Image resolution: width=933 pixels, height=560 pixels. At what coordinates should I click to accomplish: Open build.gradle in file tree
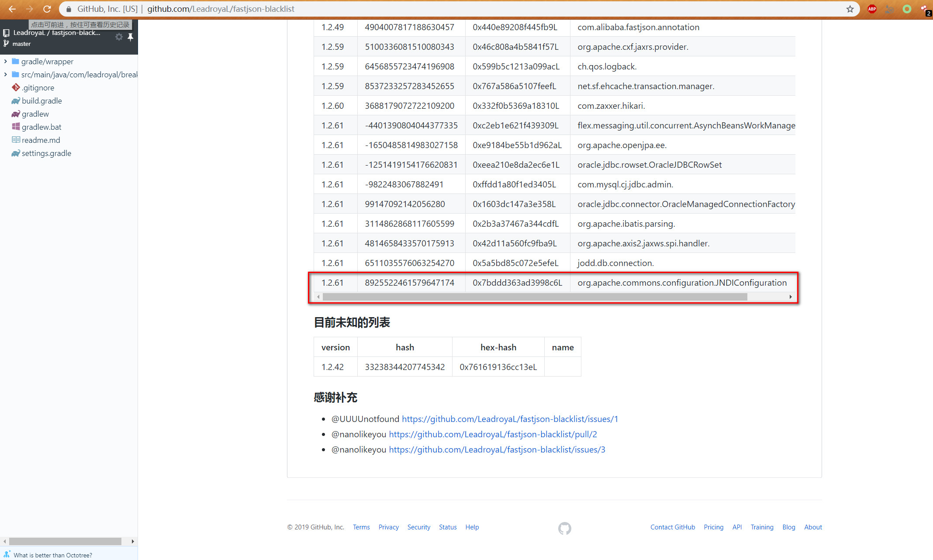(x=41, y=101)
